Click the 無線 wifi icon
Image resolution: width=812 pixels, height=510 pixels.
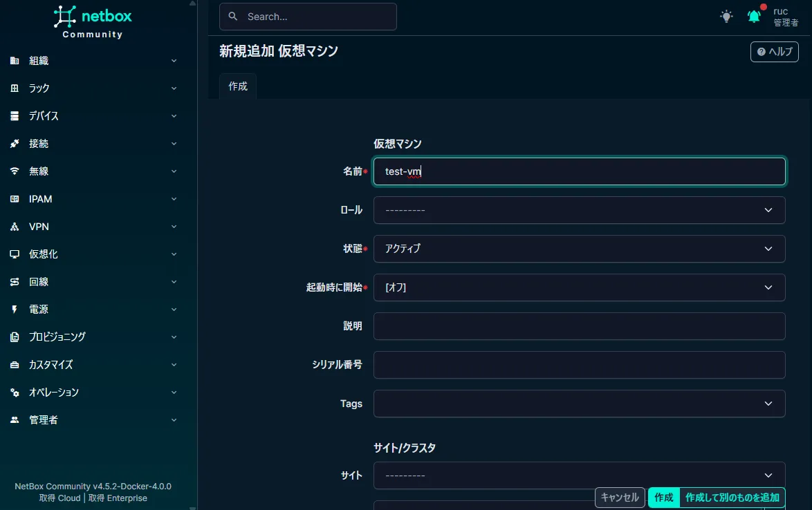[15, 171]
